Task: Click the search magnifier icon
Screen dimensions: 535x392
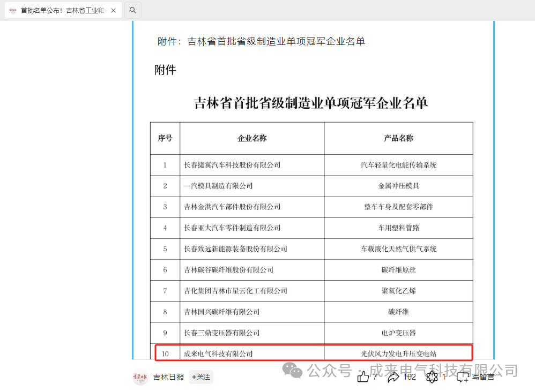Action: (x=133, y=10)
